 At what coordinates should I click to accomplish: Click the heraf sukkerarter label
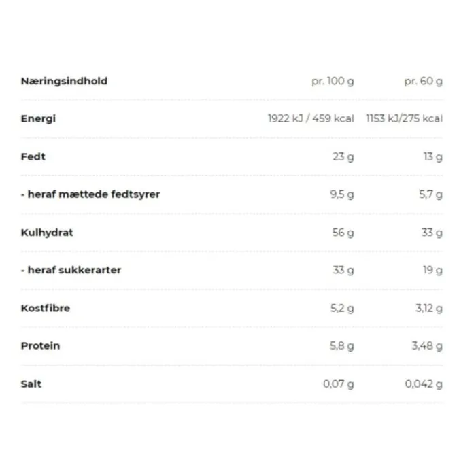[71, 270]
